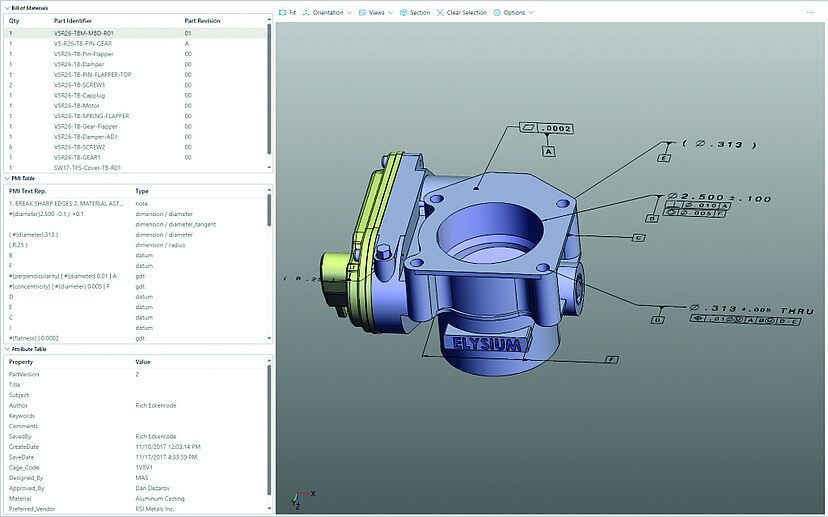This screenshot has height=517, width=828.
Task: Click the Attribute Table scrollbar down arrow
Action: tap(269, 509)
